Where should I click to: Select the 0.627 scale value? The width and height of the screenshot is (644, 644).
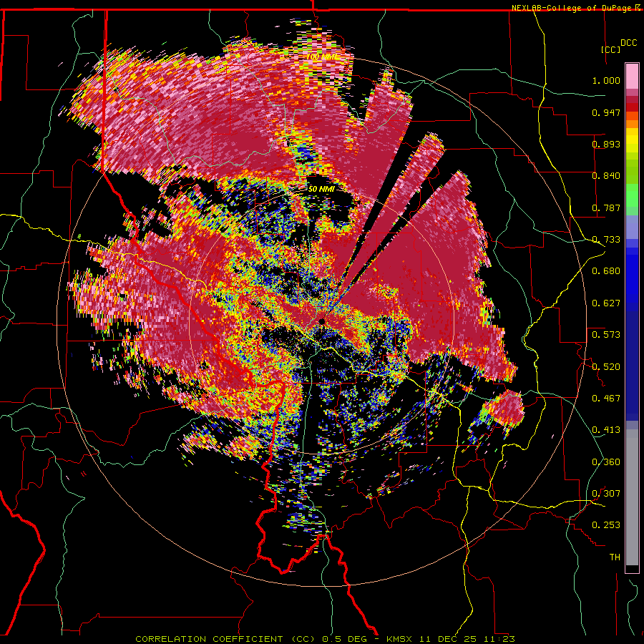606,303
